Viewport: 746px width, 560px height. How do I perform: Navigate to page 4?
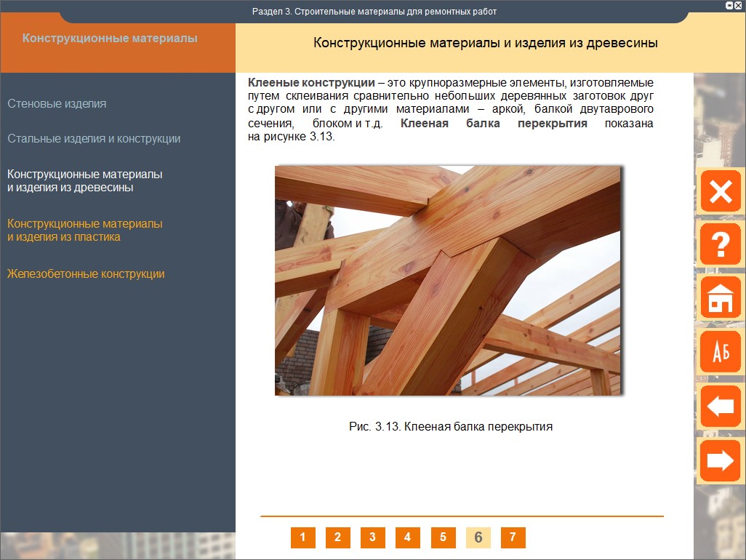pyautogui.click(x=407, y=537)
